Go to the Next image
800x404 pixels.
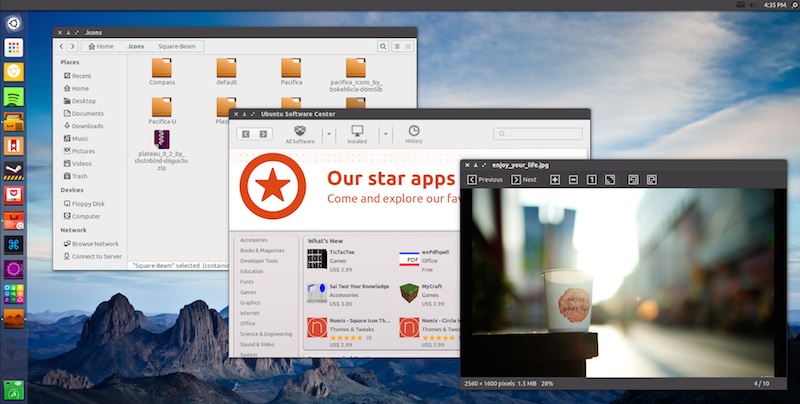coord(523,180)
